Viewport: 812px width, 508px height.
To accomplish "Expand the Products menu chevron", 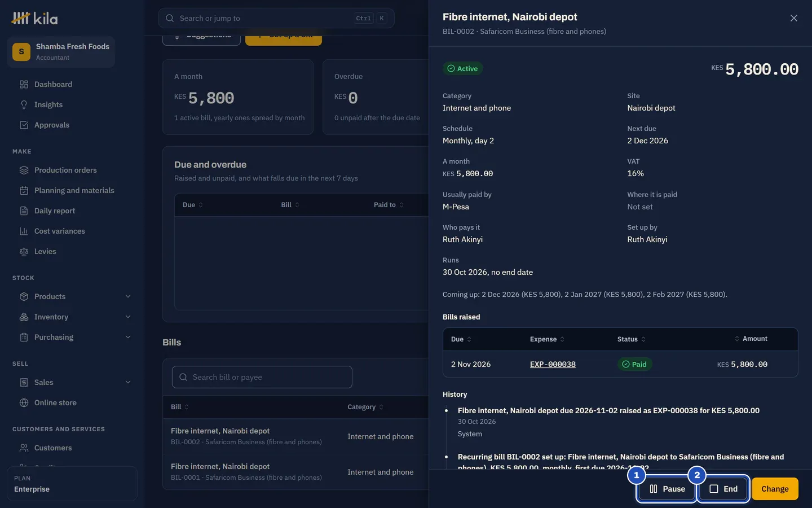I will tap(128, 297).
